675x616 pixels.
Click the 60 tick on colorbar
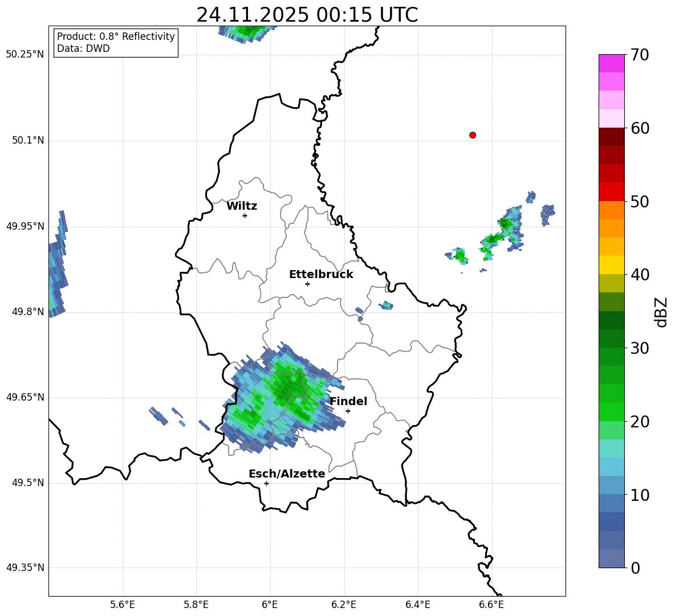click(640, 128)
